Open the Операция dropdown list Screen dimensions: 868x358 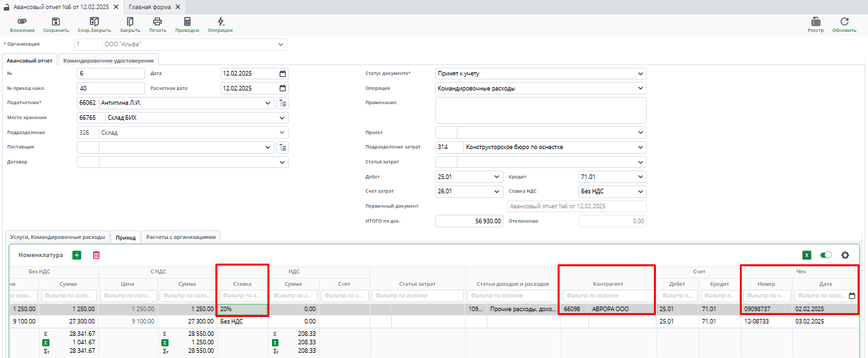(640, 89)
